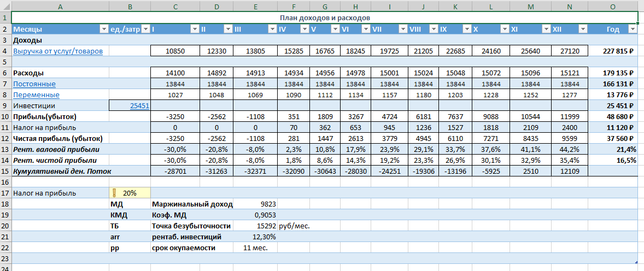Select the Прибыль(убыток) row label
This screenshot has height=271, width=644.
(60, 116)
